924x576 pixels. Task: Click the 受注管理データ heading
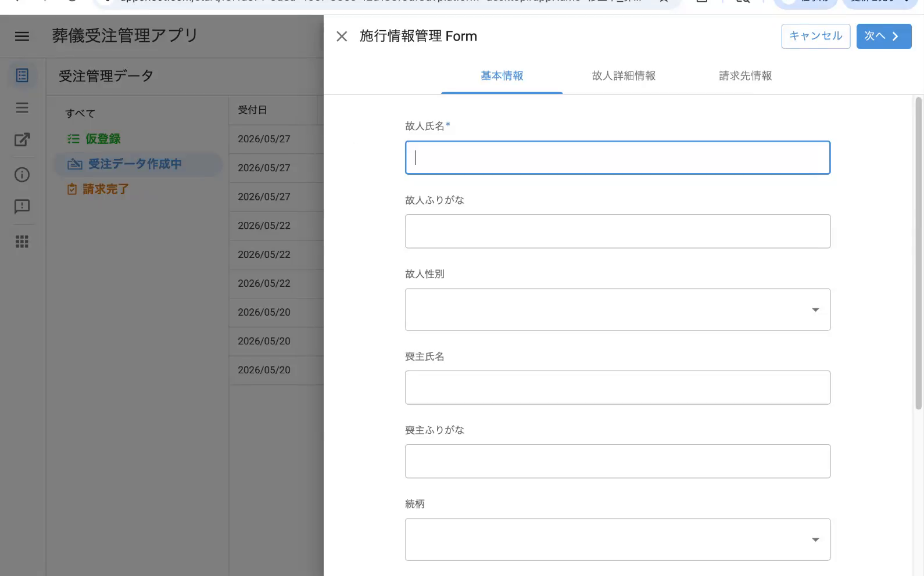pos(106,76)
